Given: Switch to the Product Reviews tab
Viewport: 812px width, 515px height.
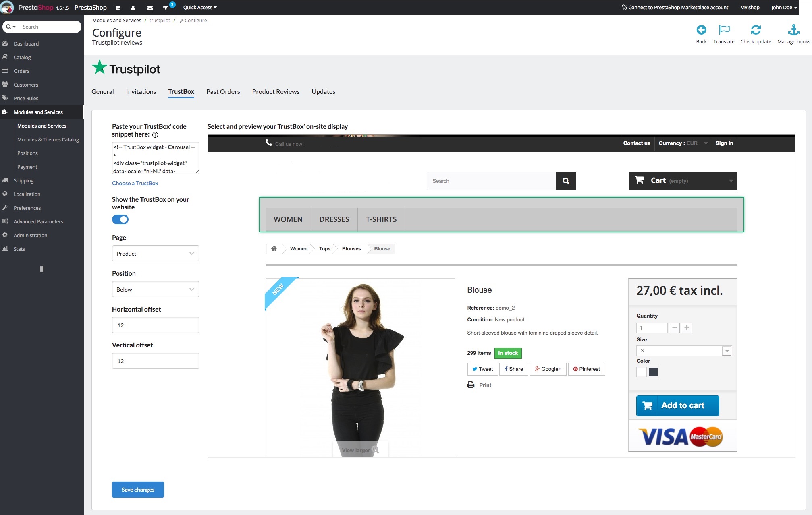Looking at the screenshot, I should [x=276, y=92].
